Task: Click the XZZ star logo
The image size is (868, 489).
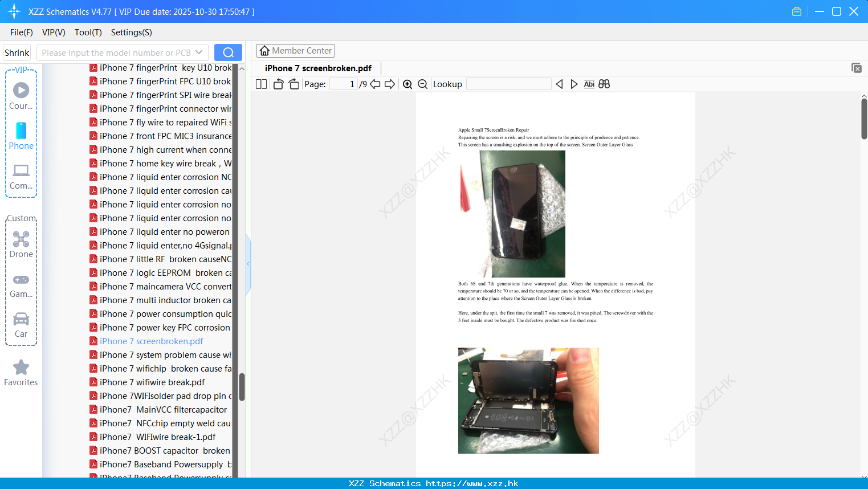Action: click(14, 11)
